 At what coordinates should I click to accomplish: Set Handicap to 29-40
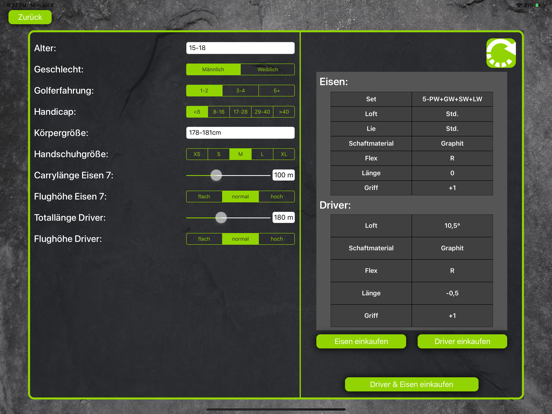click(262, 112)
